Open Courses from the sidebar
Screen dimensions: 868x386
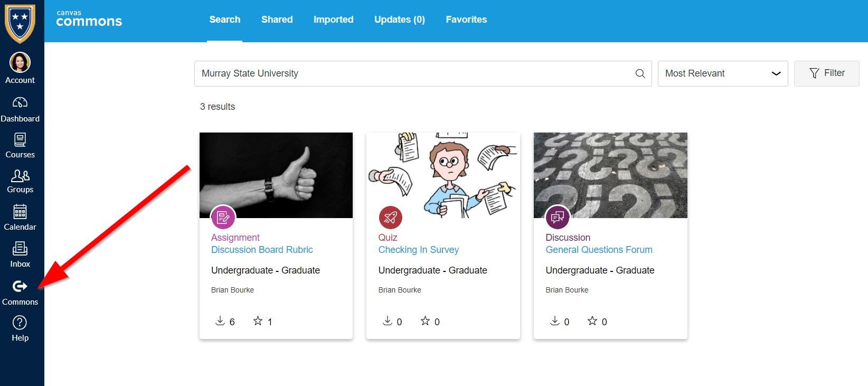(x=20, y=146)
